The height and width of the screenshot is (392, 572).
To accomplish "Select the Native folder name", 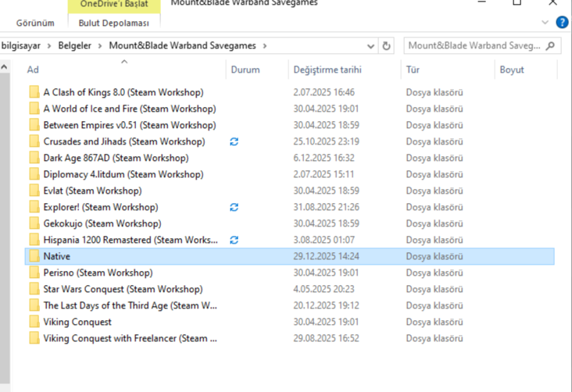I will (x=57, y=256).
